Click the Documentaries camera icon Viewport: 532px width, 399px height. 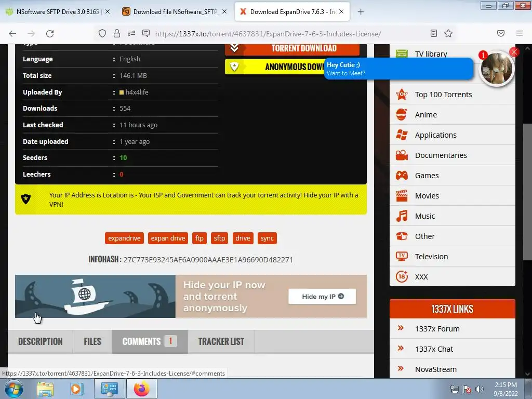tap(402, 155)
